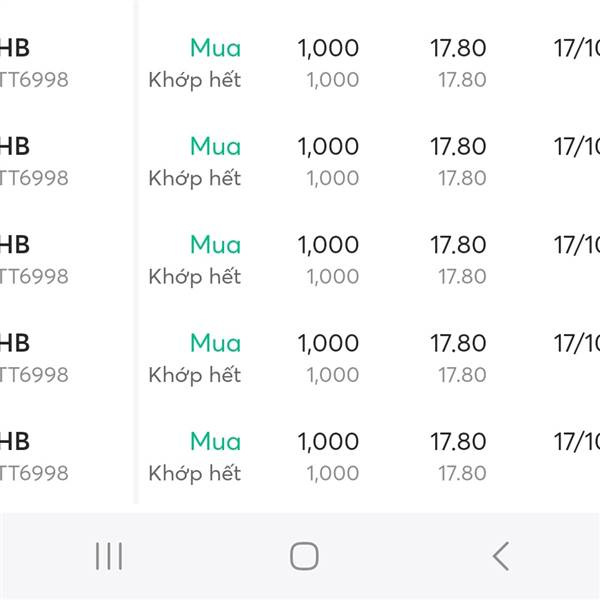Viewport: 600px width, 600px height.
Task: Tap the Android back arrow icon
Action: (501, 556)
